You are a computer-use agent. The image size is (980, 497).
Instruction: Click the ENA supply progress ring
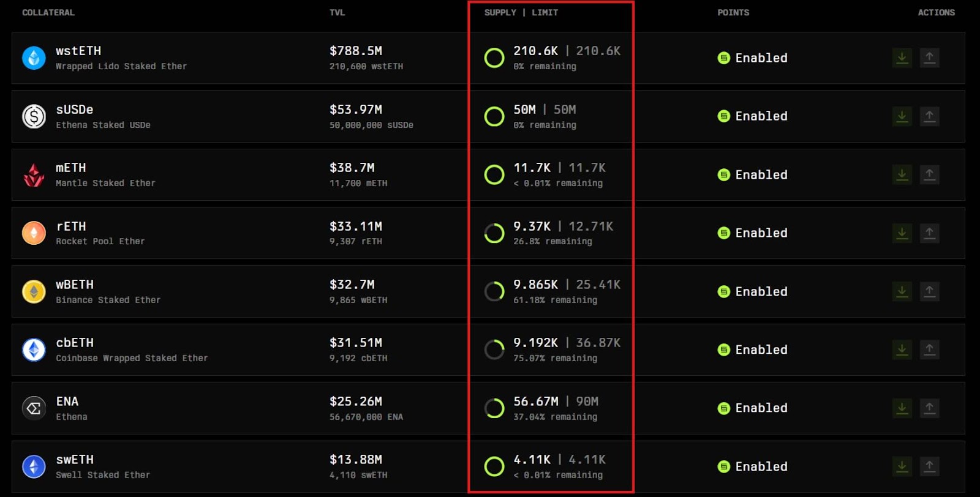click(x=494, y=408)
